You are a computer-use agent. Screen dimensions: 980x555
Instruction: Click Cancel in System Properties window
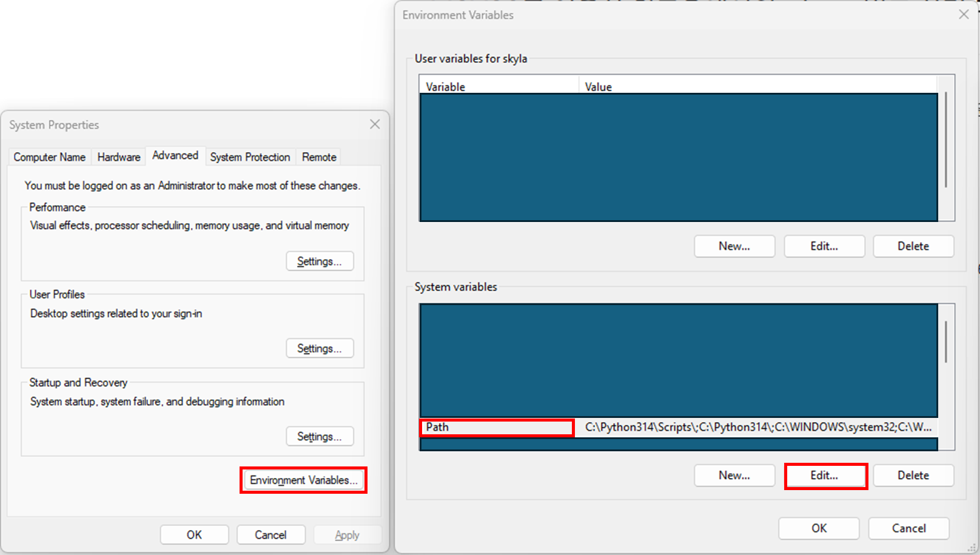[270, 535]
